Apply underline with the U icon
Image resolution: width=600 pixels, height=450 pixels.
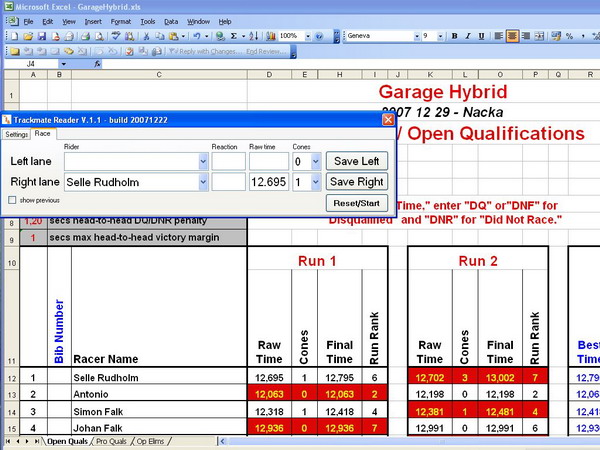coord(481,36)
